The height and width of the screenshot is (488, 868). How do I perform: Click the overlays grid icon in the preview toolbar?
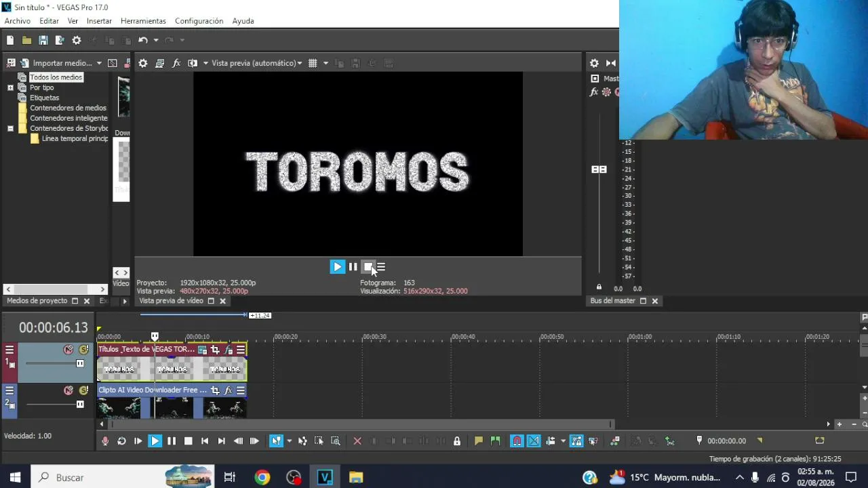(x=313, y=63)
